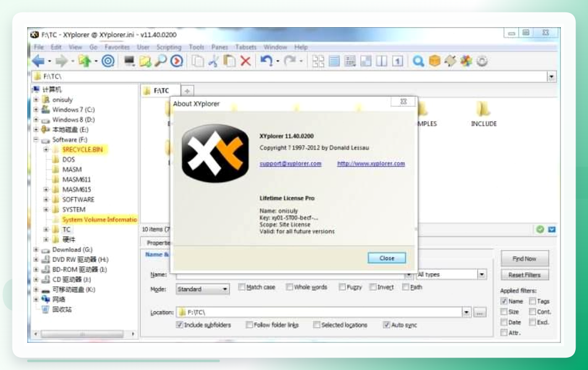Click the Find Now button
The image size is (588, 370).
pyautogui.click(x=525, y=259)
